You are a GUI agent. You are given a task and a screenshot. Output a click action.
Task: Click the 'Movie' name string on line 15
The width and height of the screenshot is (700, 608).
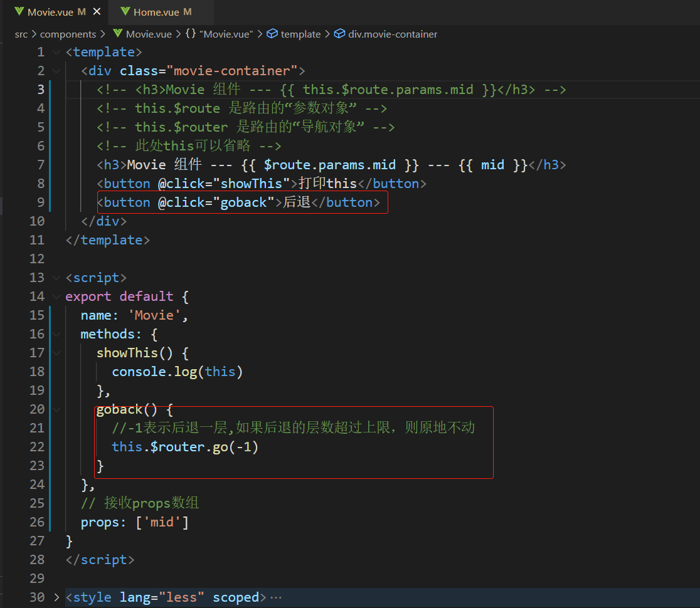154,315
